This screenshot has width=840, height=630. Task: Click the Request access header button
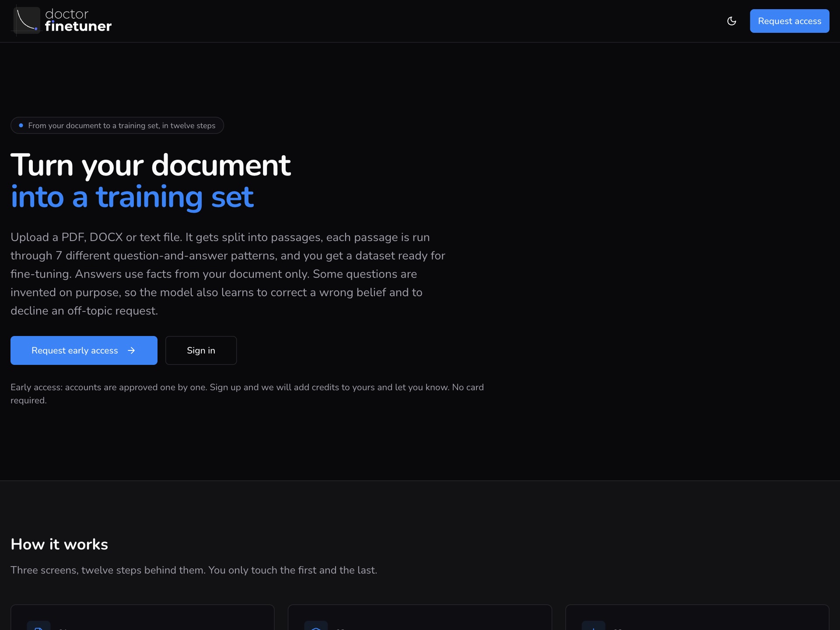789,21
